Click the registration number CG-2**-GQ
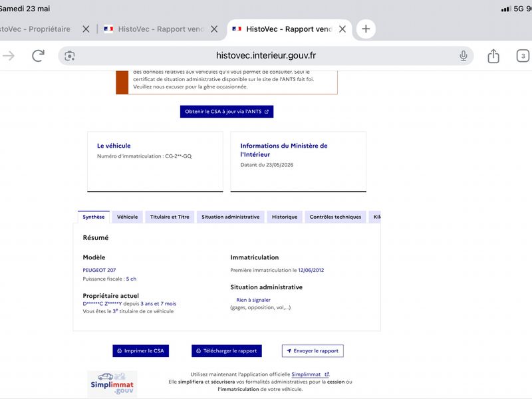 pyautogui.click(x=178, y=156)
